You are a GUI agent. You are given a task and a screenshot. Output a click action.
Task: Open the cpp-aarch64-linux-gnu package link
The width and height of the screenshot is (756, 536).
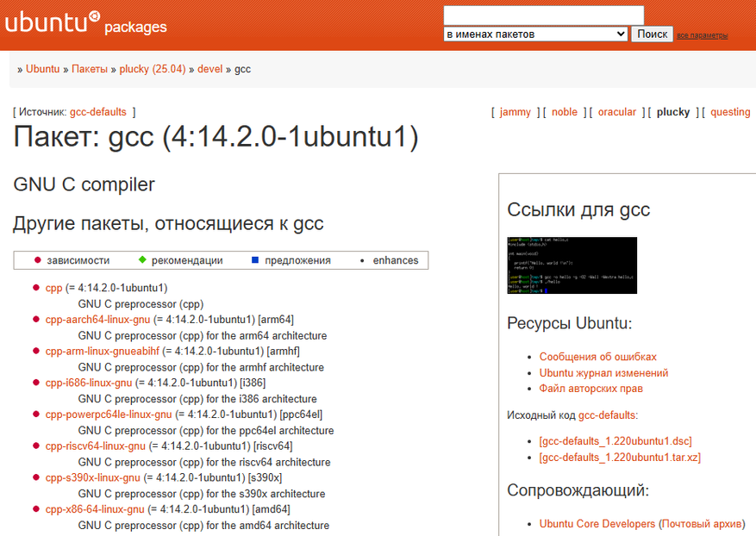click(x=97, y=320)
